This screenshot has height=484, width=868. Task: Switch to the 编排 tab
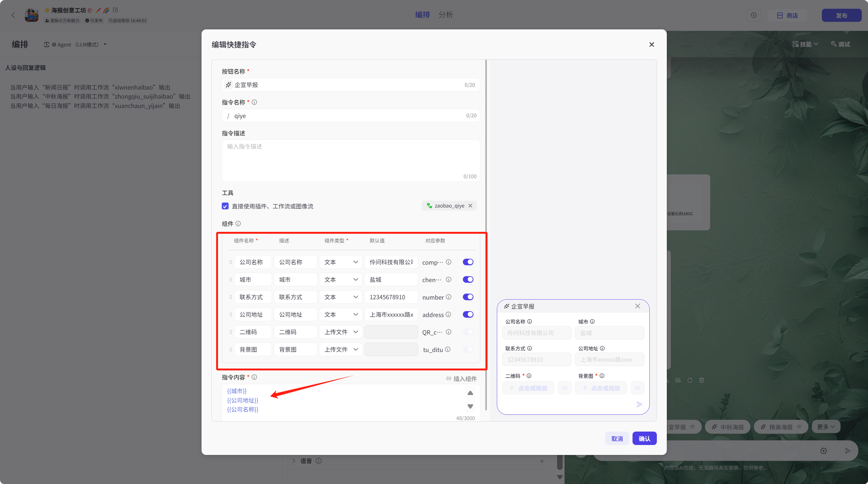(x=422, y=15)
